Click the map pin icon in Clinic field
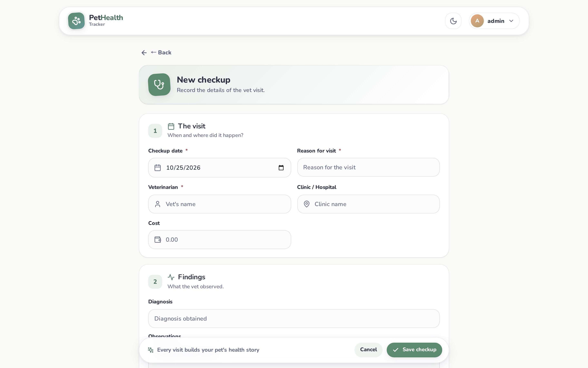 pyautogui.click(x=307, y=204)
